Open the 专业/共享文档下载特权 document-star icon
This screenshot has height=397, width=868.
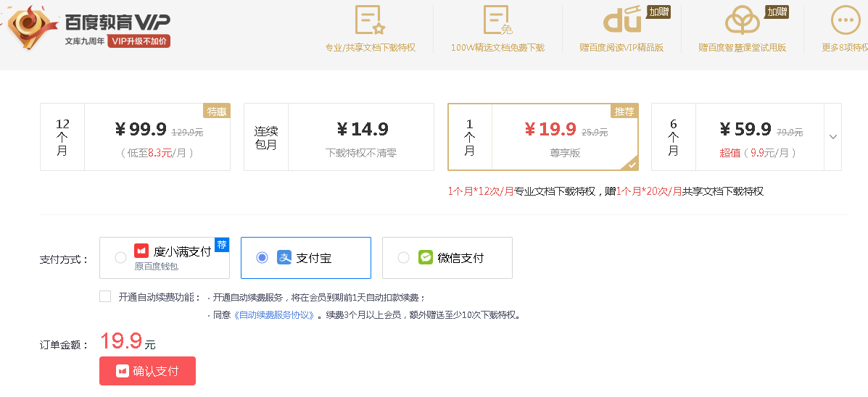370,20
